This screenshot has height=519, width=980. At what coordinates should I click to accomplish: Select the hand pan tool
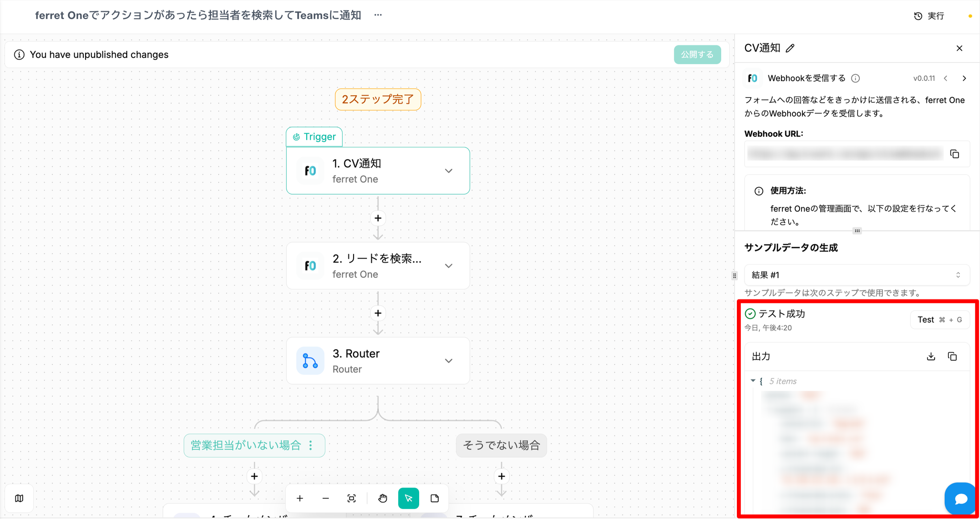pyautogui.click(x=382, y=498)
